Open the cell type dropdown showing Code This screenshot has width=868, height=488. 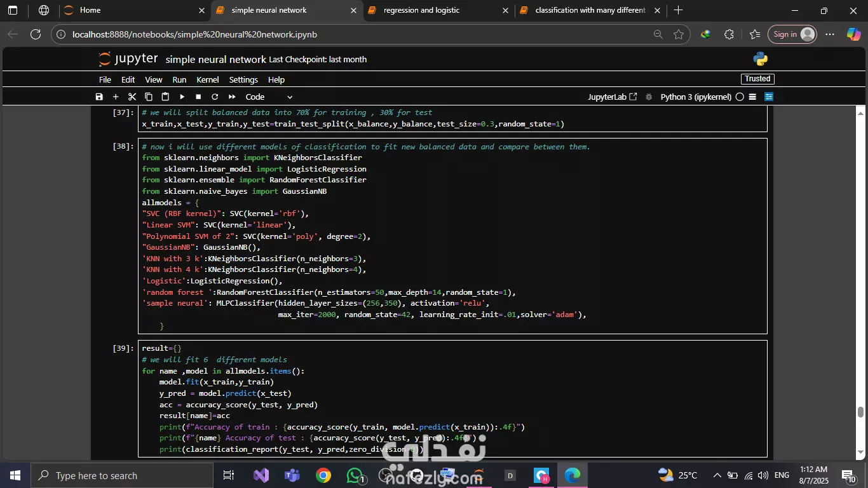click(x=269, y=97)
